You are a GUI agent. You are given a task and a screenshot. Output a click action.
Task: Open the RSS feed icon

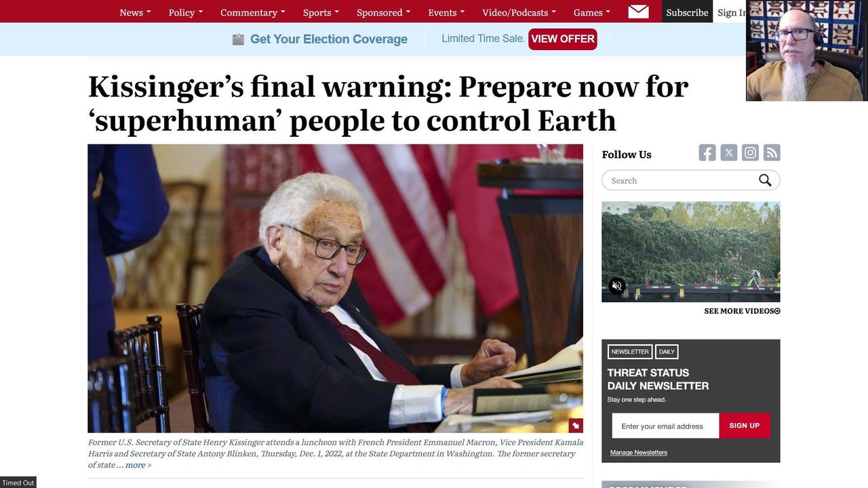coord(772,153)
